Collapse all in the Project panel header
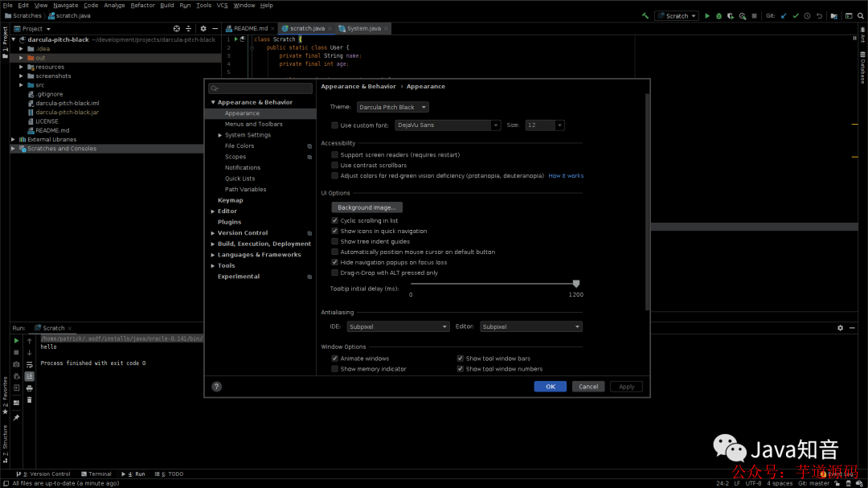 point(188,29)
